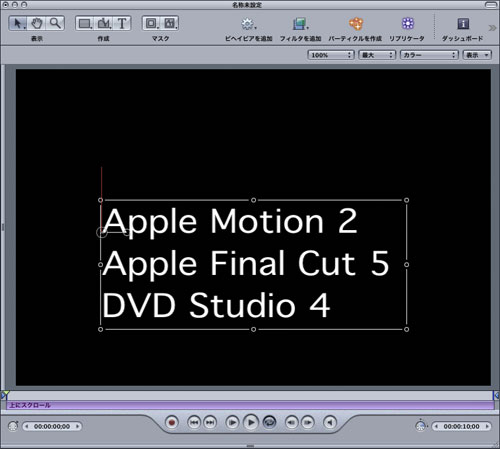The image size is (500, 449).
Task: Select the Bezier Mask tool
Action: click(x=170, y=23)
